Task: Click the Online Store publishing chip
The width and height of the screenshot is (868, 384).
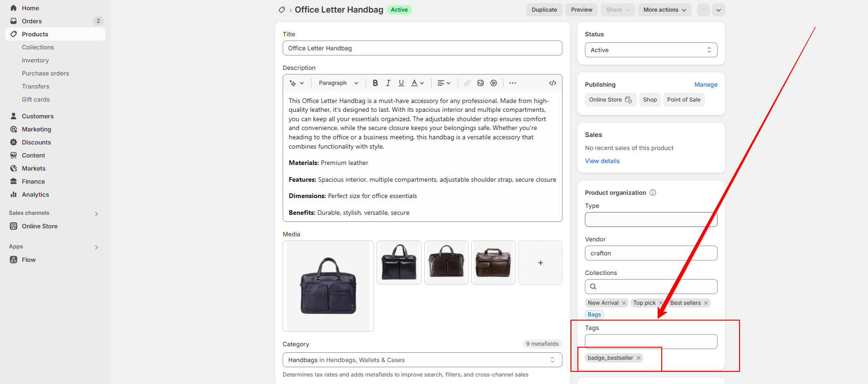Action: coord(610,100)
